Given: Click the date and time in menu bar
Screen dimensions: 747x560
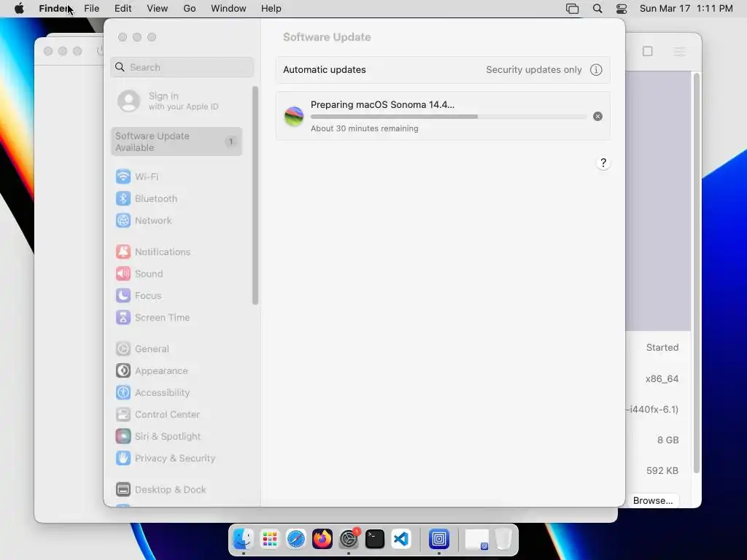Looking at the screenshot, I should [686, 9].
